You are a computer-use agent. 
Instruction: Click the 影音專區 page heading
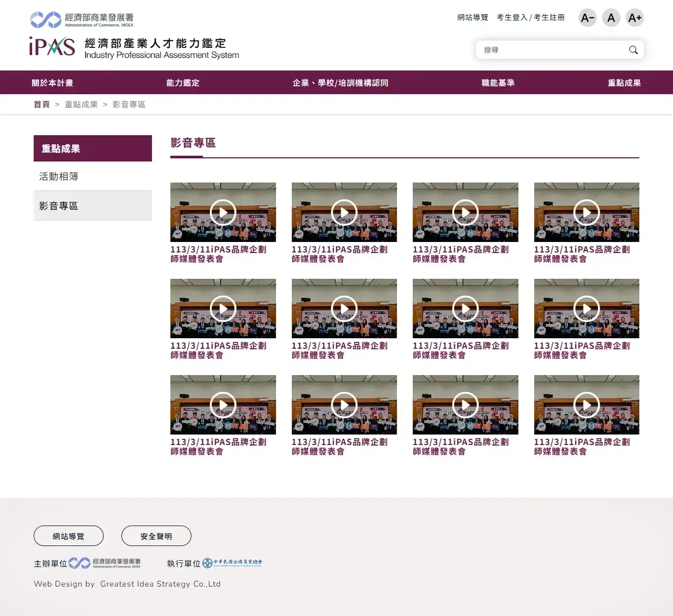click(193, 143)
